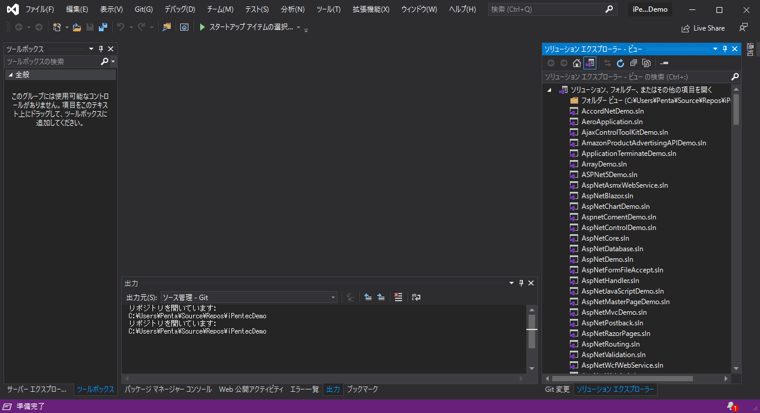Pin toggle the Toolbox panel

(x=101, y=49)
